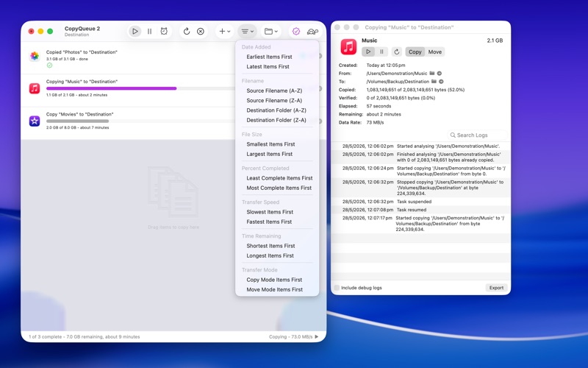Image resolution: width=588 pixels, height=368 pixels.
Task: Click the purple Music progress bar
Action: click(x=112, y=88)
